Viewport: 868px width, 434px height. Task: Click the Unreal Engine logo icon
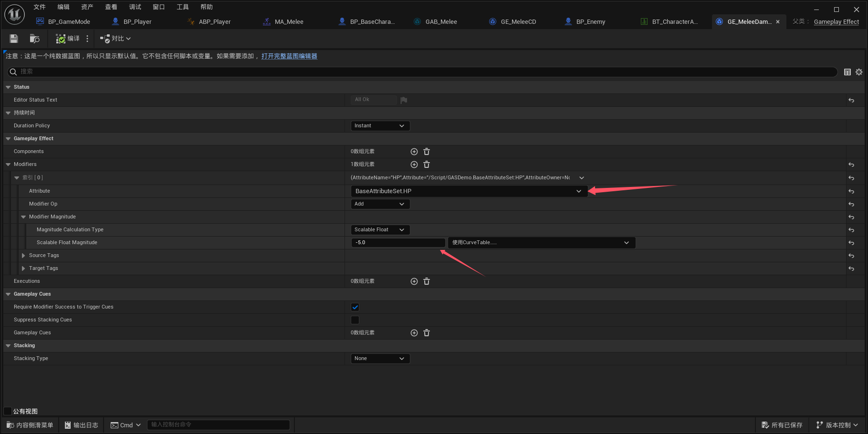click(14, 14)
